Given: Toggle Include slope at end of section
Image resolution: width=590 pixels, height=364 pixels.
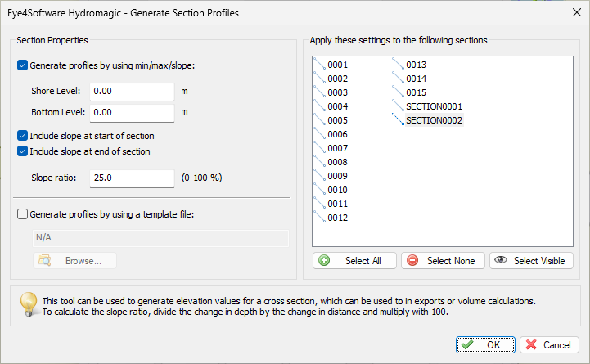Looking at the screenshot, I should (22, 151).
